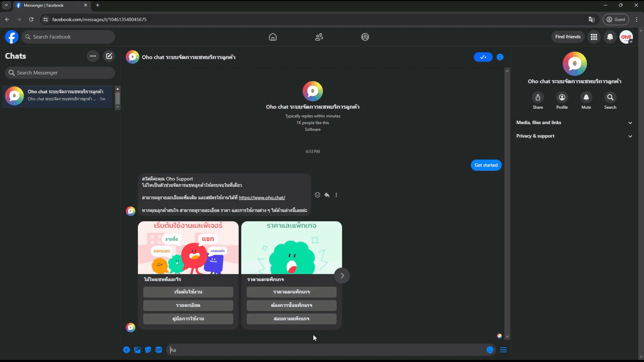Viewport: 644px width, 362px height.
Task: Open the Groups icon in top navigation
Action: [x=365, y=37]
